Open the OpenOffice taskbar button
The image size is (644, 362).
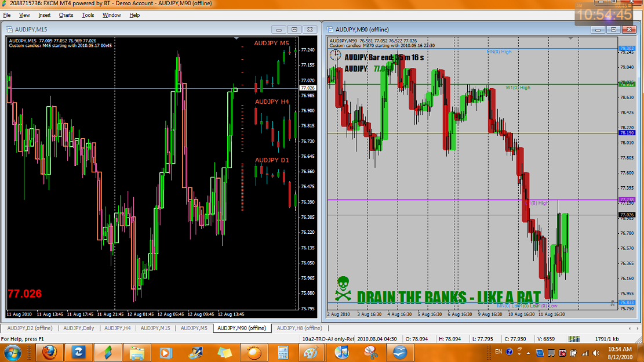[x=399, y=353]
